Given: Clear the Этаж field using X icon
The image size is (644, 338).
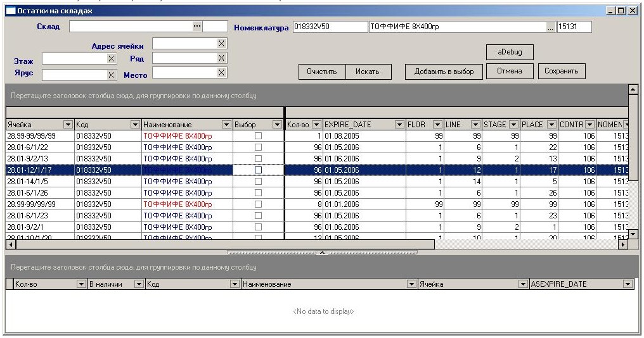Looking at the screenshot, I should coord(111,59).
